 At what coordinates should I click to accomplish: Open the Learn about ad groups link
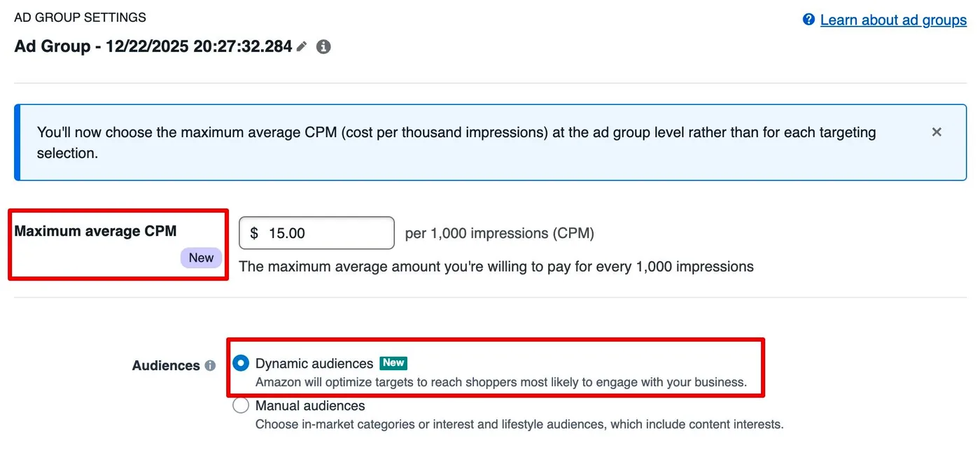pyautogui.click(x=893, y=20)
